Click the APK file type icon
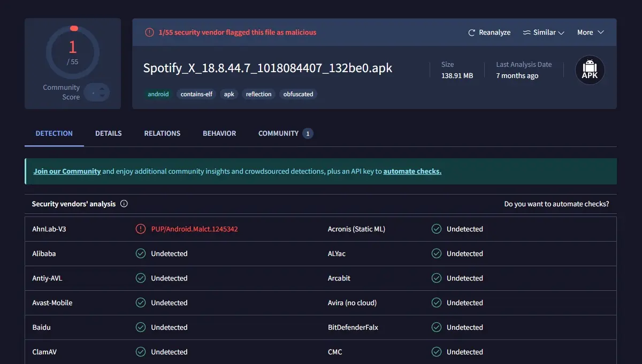Image resolution: width=642 pixels, height=364 pixels. [589, 69]
